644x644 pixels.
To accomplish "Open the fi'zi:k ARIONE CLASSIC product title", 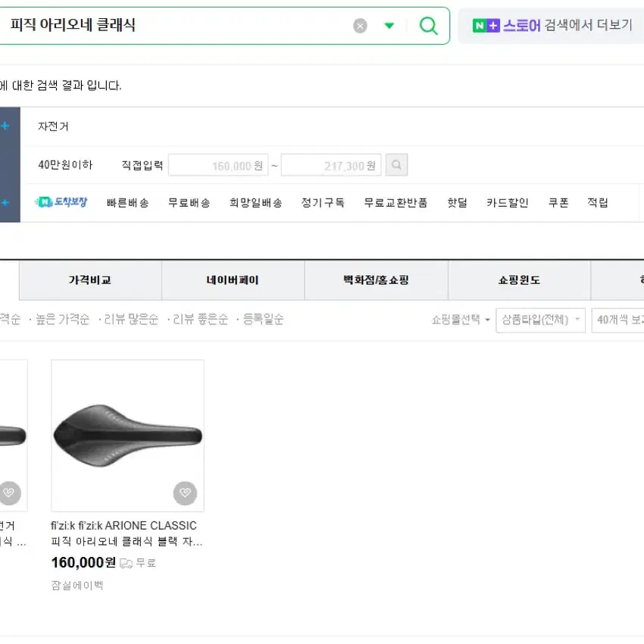I will [127, 533].
